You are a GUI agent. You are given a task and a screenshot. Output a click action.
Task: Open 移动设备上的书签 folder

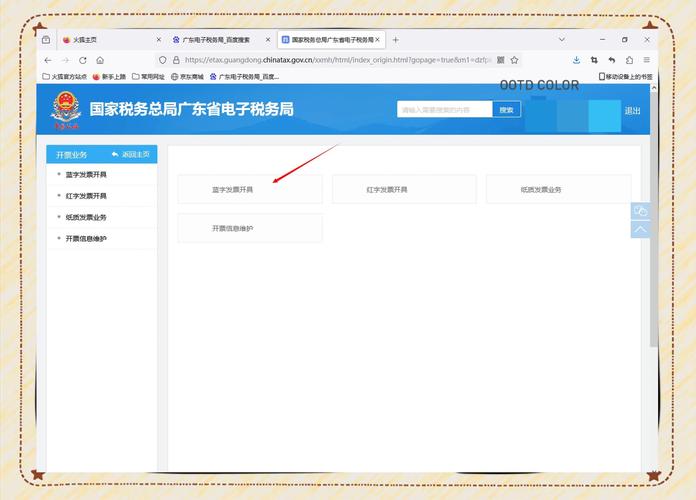tap(625, 77)
